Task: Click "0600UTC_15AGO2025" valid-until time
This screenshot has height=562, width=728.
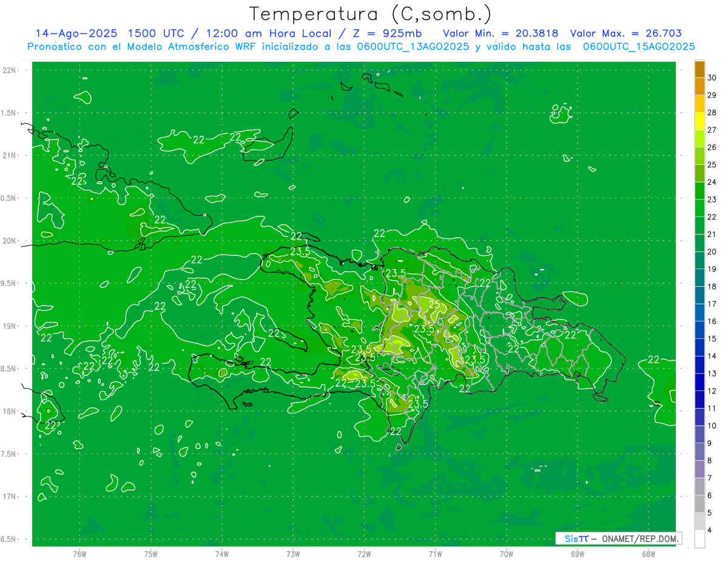Action: (639, 47)
